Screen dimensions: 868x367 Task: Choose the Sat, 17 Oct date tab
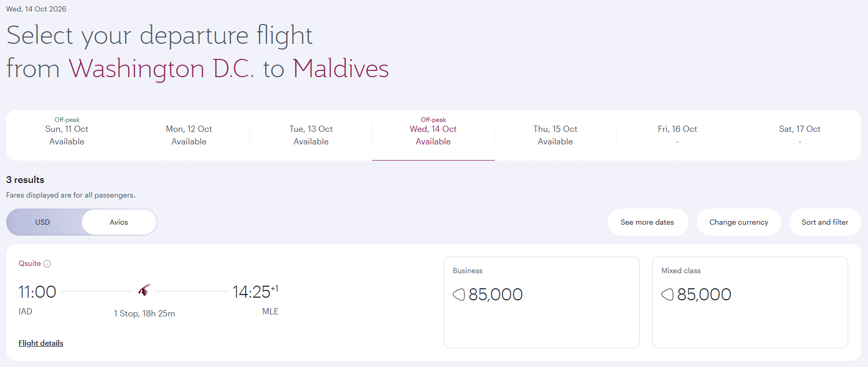(800, 135)
